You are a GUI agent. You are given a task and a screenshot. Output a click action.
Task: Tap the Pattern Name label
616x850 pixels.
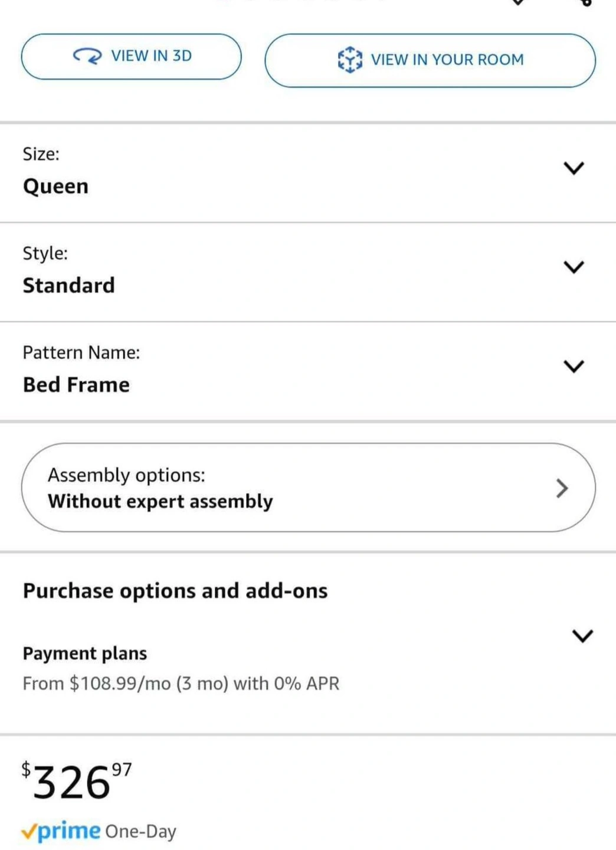pyautogui.click(x=81, y=352)
